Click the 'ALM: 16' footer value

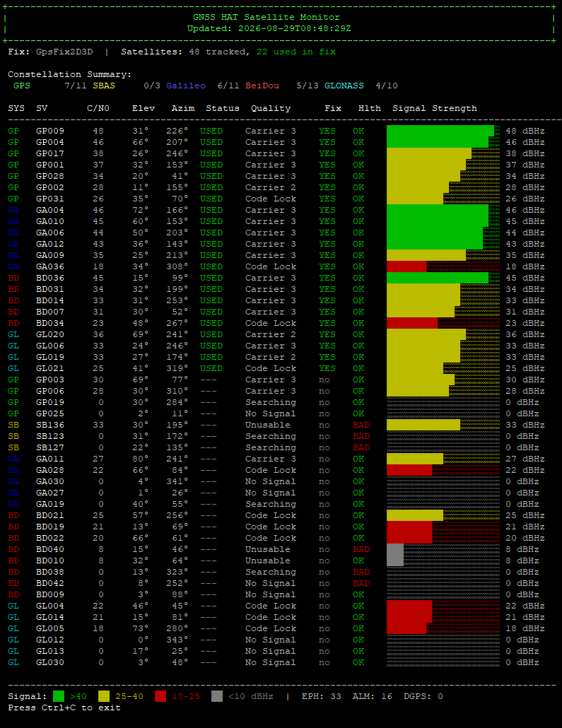373,696
